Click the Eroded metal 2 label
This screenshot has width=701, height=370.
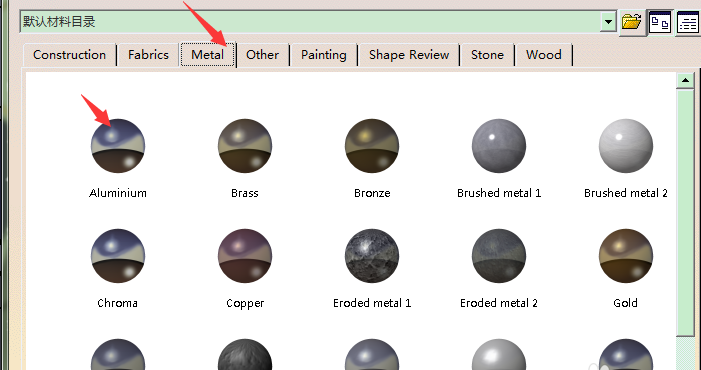coord(499,303)
